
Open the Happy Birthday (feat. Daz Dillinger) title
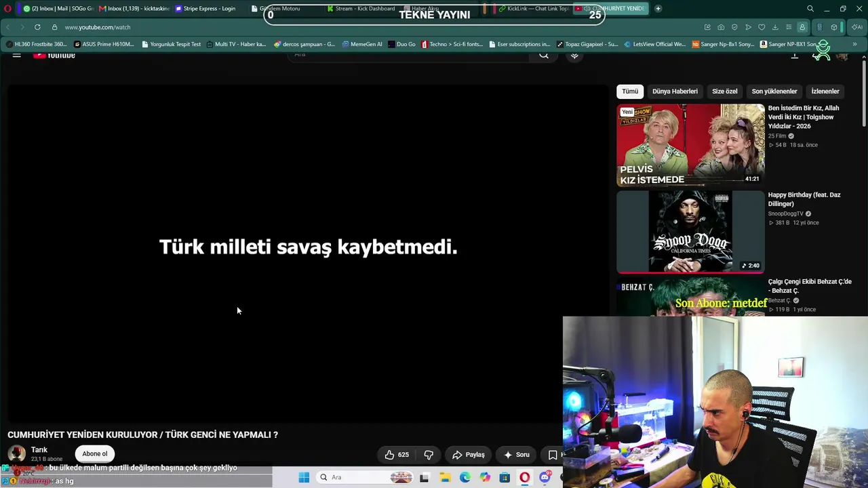click(x=804, y=199)
